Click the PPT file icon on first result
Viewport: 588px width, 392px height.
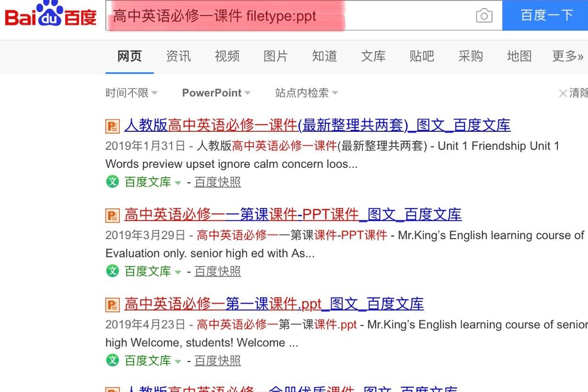pos(112,126)
